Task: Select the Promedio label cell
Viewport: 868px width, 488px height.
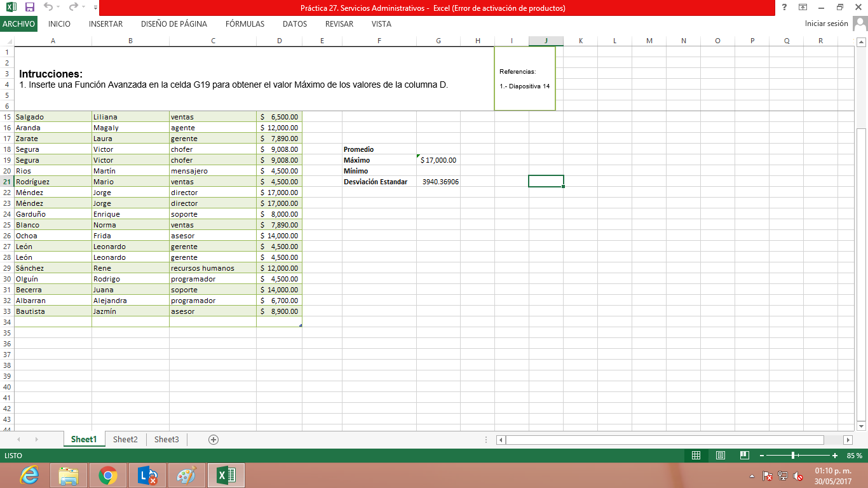Action: [x=379, y=149]
